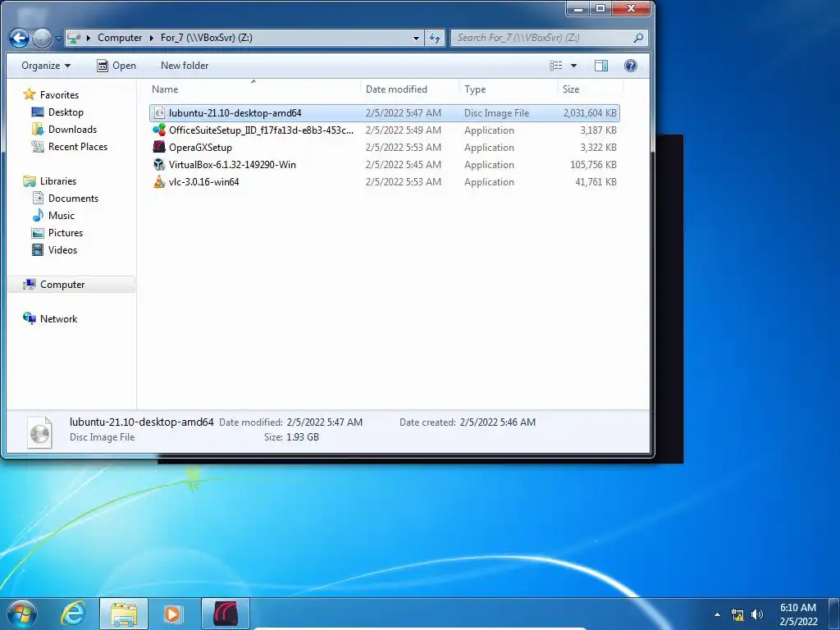Click the network status tray icon

737,614
